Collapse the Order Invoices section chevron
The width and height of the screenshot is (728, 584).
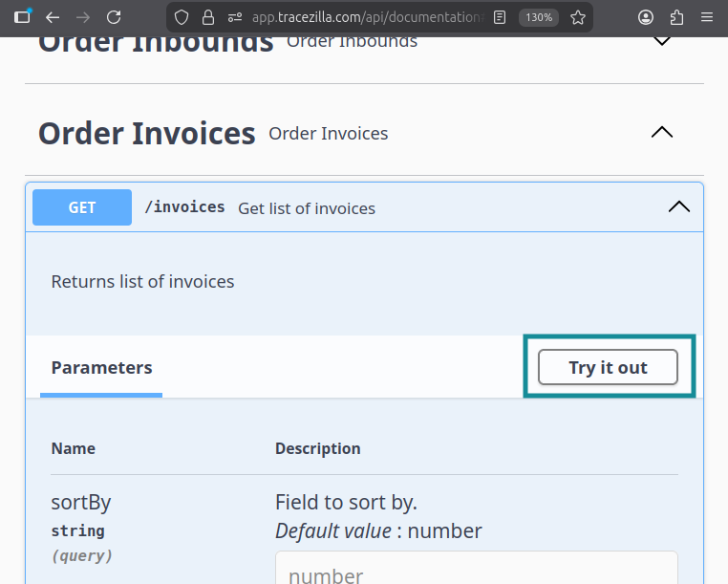click(x=661, y=132)
